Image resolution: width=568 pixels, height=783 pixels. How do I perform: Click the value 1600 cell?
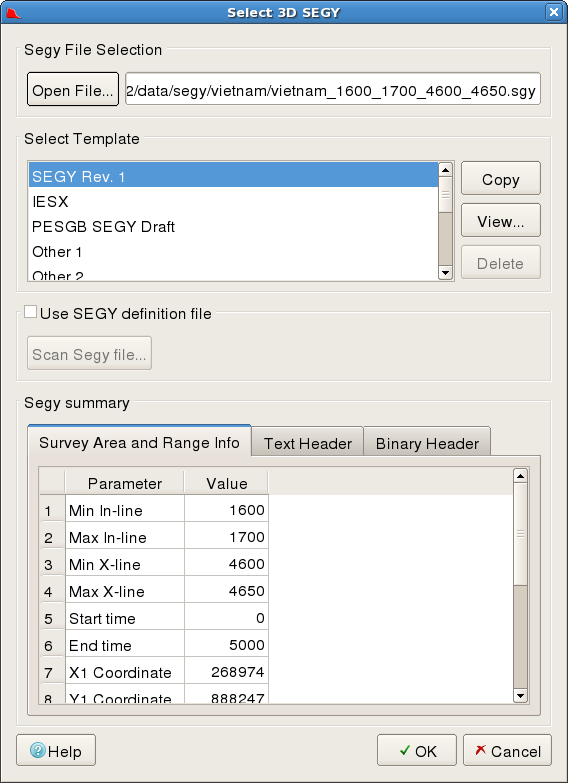pyautogui.click(x=227, y=510)
